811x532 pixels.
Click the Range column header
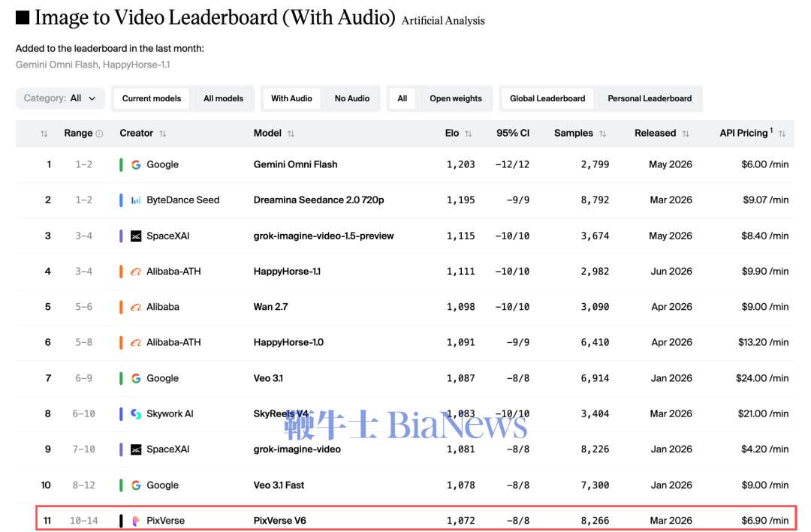pyautogui.click(x=78, y=133)
